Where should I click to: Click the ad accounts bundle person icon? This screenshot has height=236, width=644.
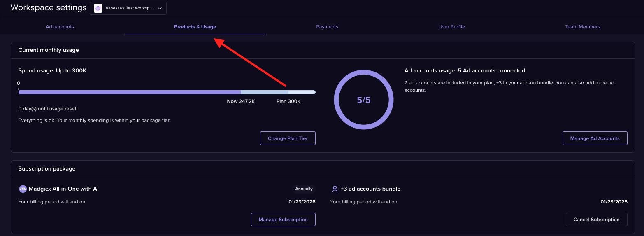(335, 189)
